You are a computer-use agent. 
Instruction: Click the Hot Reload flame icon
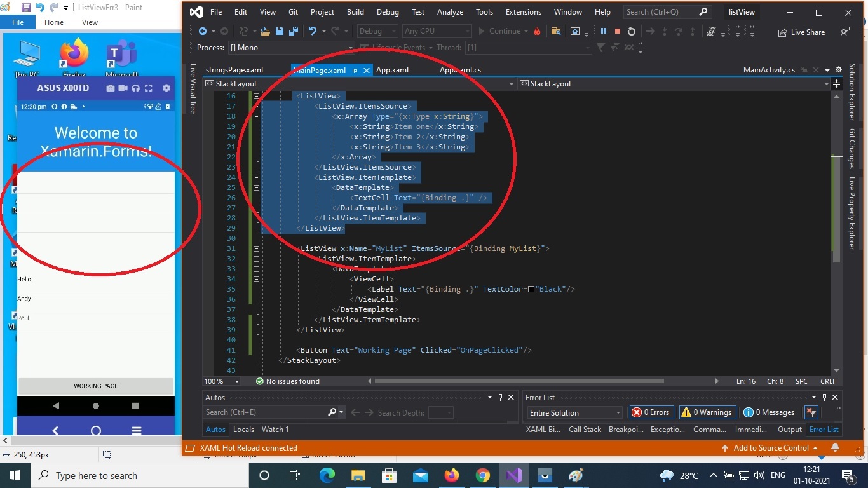pos(538,31)
